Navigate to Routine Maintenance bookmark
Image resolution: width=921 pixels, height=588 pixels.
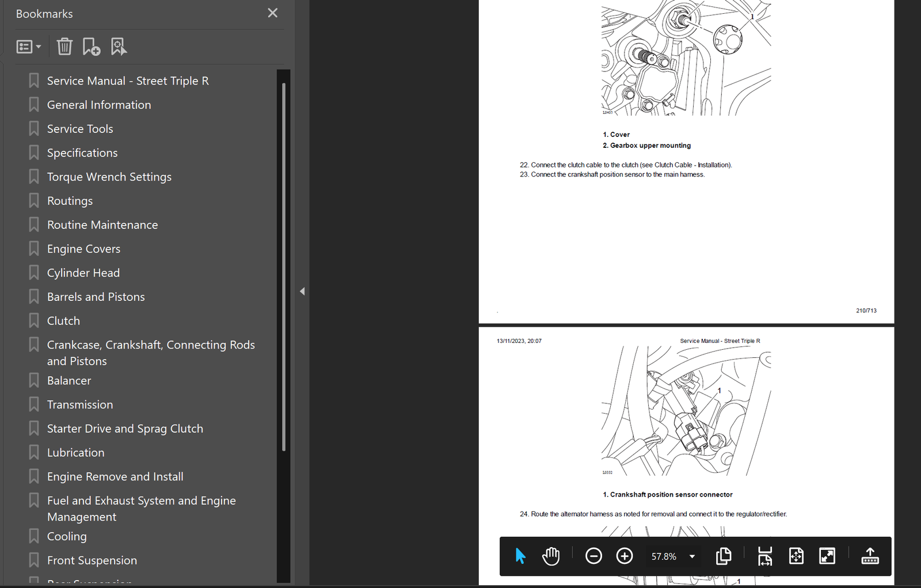point(102,225)
